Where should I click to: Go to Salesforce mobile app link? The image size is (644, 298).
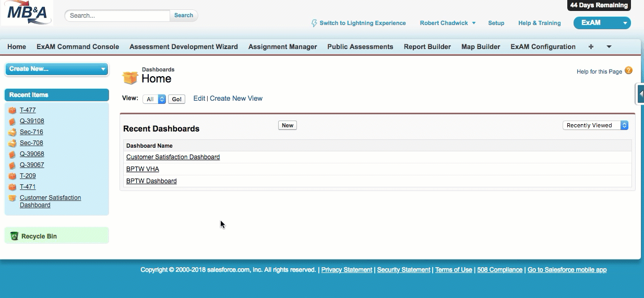[x=567, y=270]
